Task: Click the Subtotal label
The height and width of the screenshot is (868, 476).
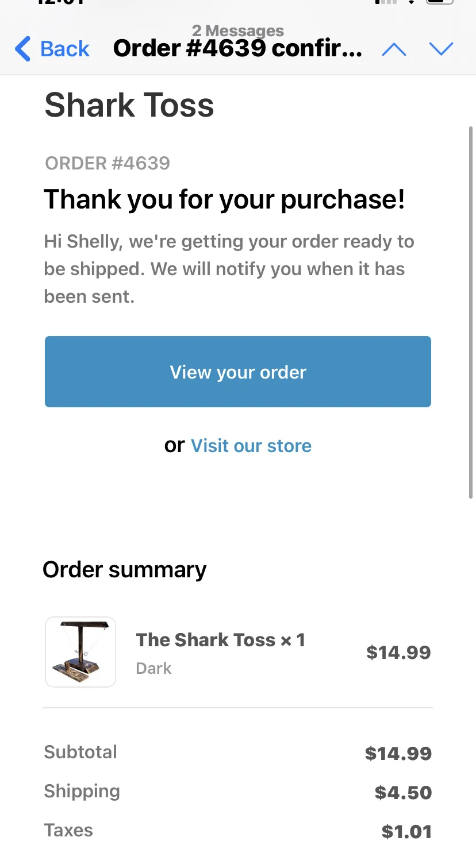Action: click(x=80, y=752)
